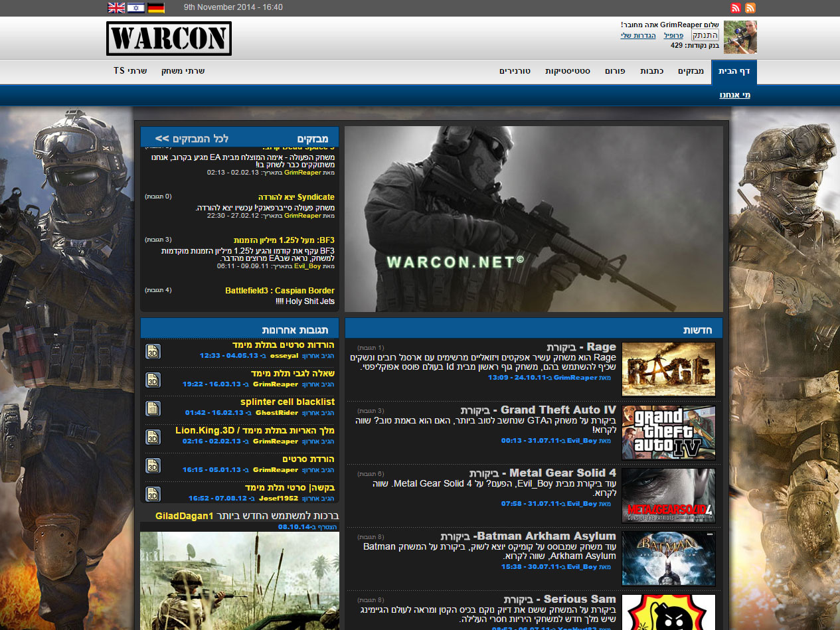The image size is (840, 630).
Task: Open the סטטיסטיקות nav tab
Action: point(568,71)
